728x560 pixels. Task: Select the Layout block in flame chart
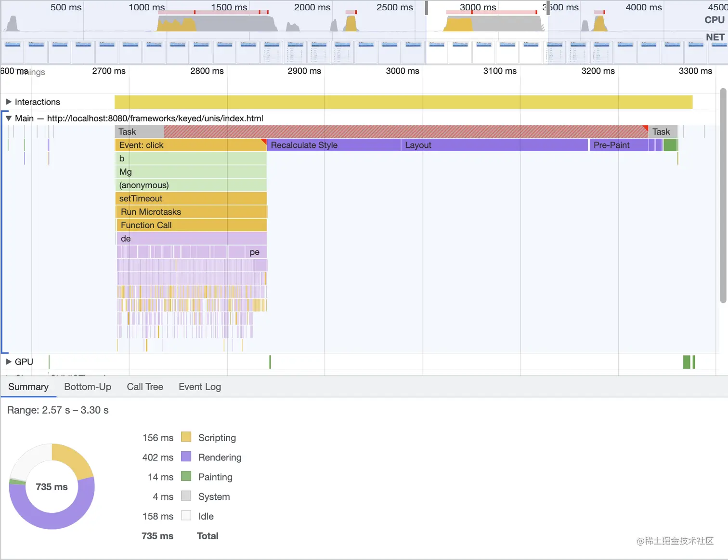[494, 145]
